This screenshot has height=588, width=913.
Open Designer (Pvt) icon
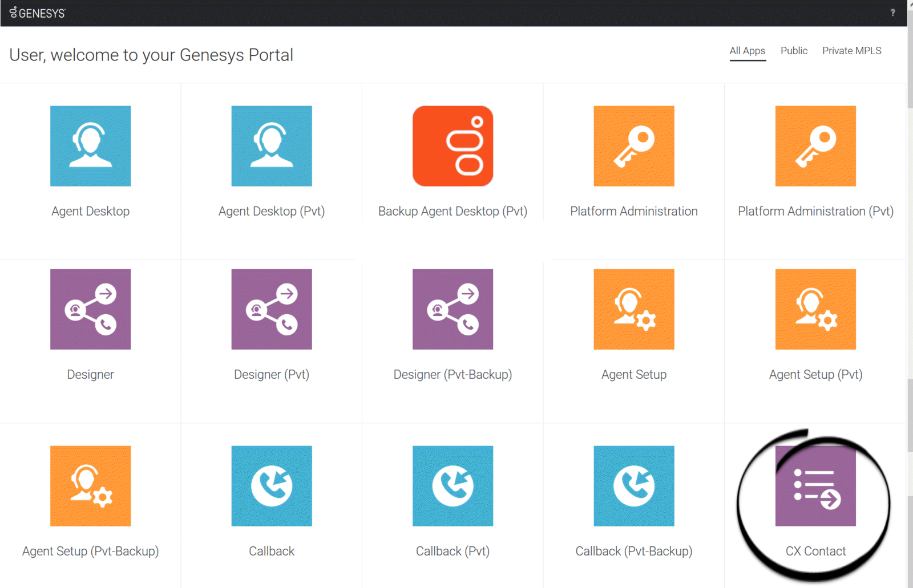272,309
